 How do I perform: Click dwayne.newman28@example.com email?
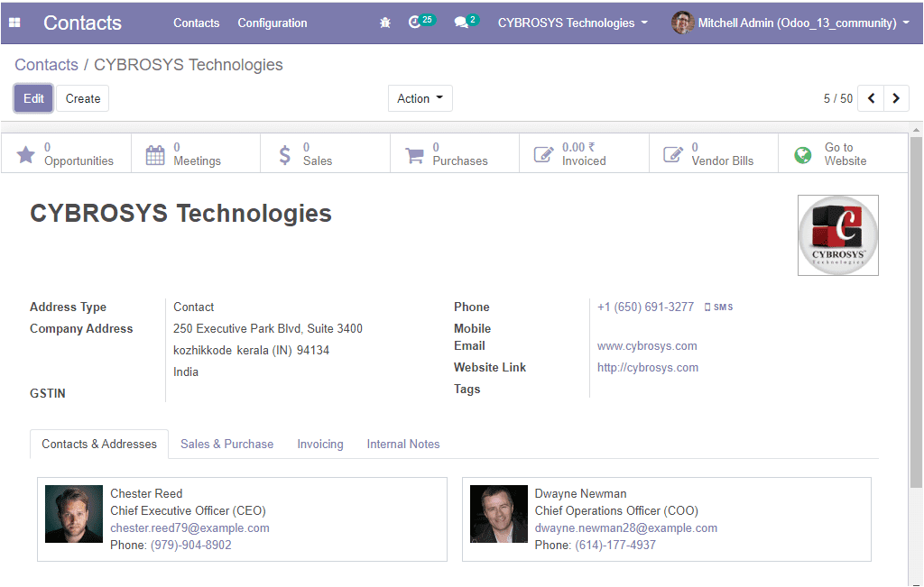(626, 527)
